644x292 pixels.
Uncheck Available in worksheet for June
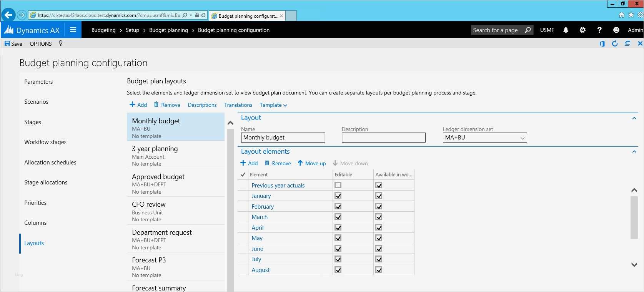coord(379,249)
